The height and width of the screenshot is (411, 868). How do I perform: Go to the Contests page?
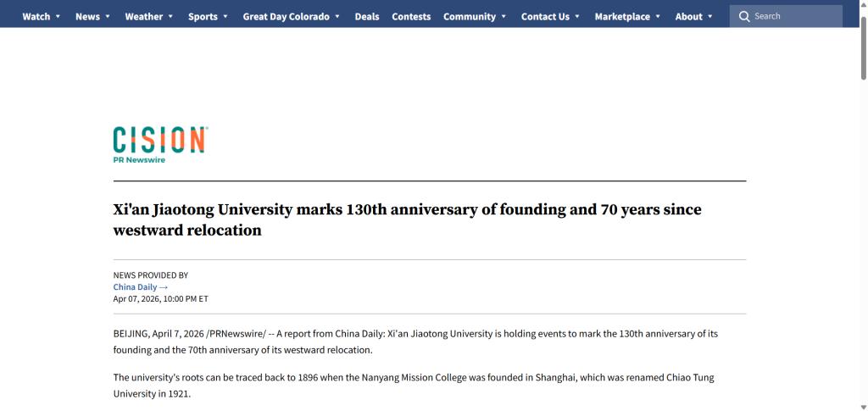(411, 17)
